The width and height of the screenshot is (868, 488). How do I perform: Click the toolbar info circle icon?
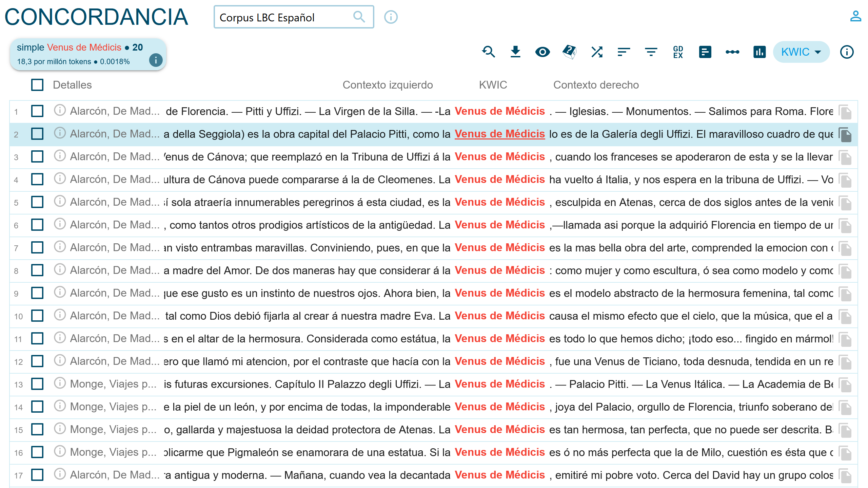click(x=847, y=52)
